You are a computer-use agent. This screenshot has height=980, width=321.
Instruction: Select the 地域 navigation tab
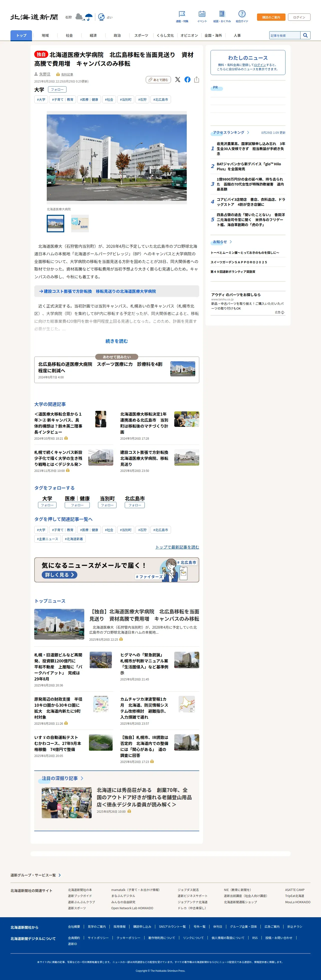pyautogui.click(x=45, y=35)
